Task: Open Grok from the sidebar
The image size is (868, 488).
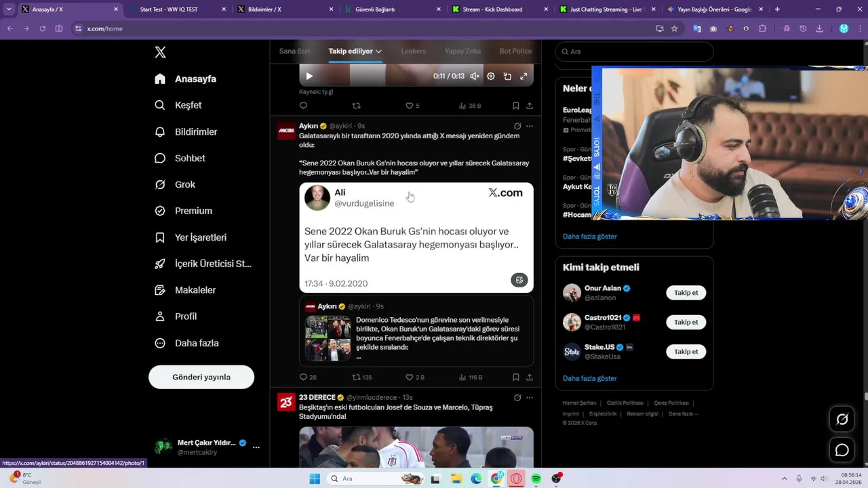Action: click(174, 184)
